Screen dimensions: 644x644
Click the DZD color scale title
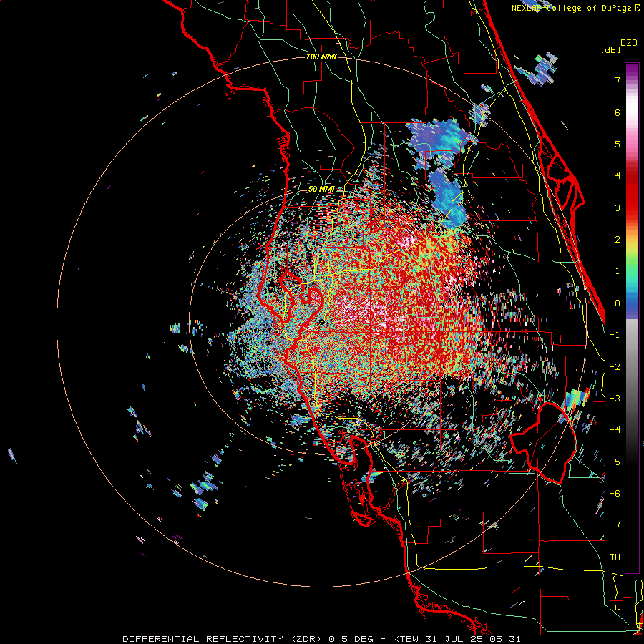click(628, 43)
